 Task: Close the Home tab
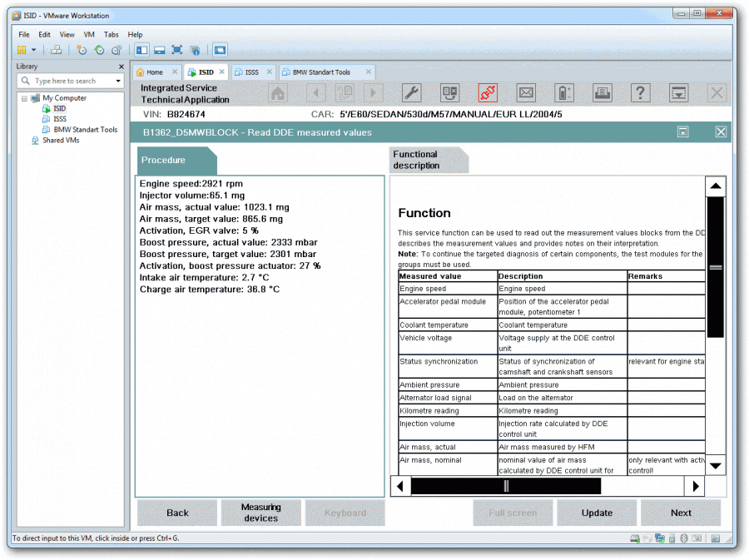coord(175,72)
